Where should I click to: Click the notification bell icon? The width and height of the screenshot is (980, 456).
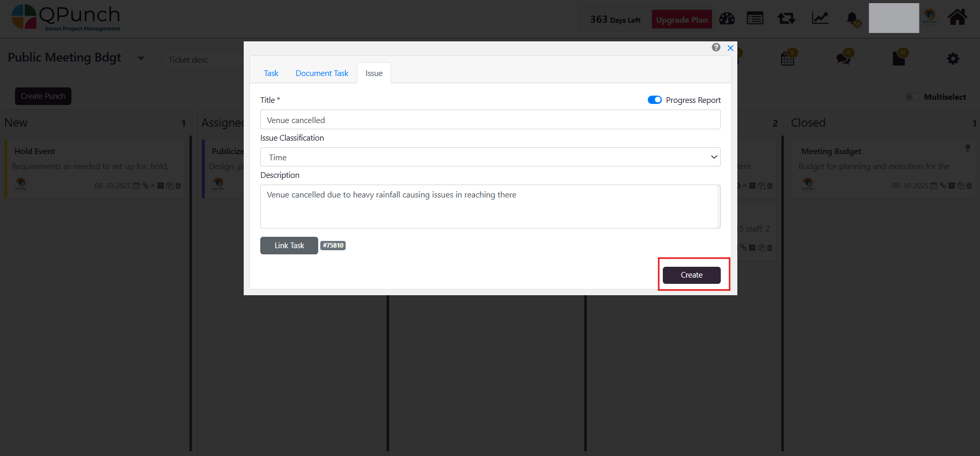coord(852,19)
